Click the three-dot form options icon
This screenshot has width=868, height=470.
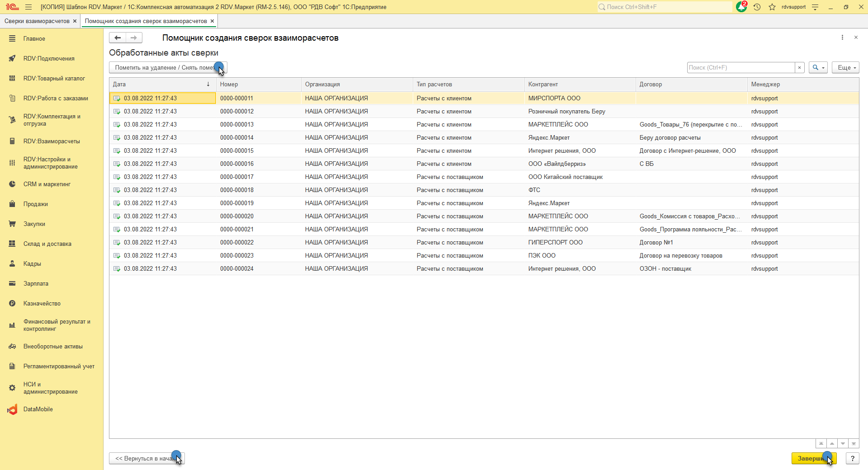[x=842, y=38]
